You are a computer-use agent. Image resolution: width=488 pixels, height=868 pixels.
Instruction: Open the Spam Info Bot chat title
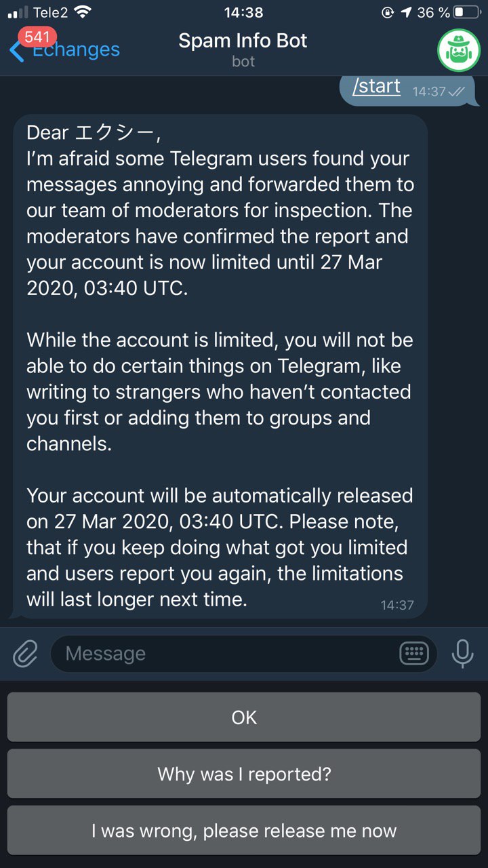tap(243, 41)
